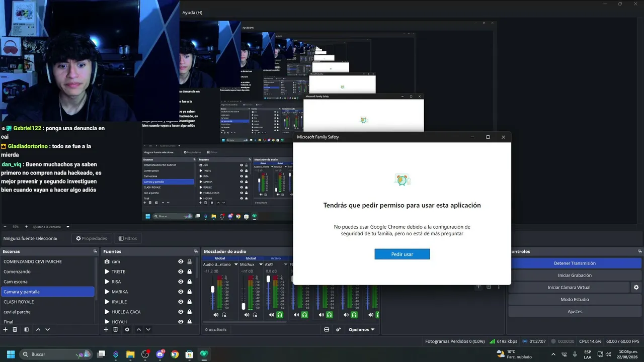Remove selected source with Fuentes trash icon

pyautogui.click(x=116, y=329)
